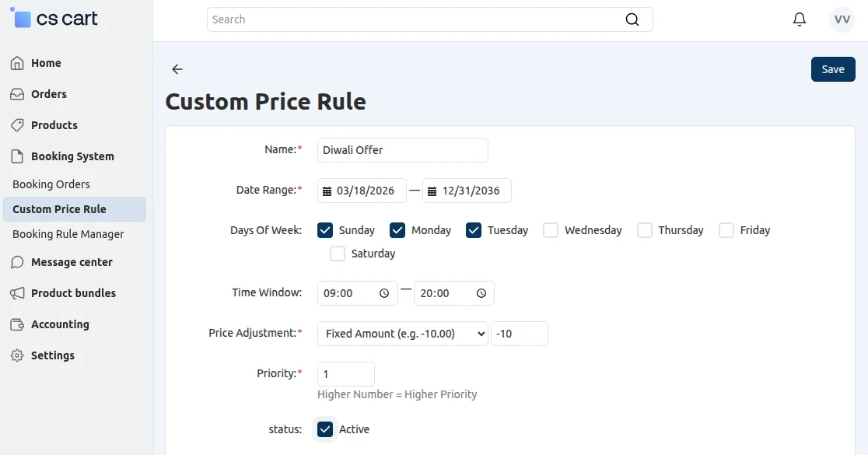Click the clock icon next to 20:00

click(x=481, y=293)
